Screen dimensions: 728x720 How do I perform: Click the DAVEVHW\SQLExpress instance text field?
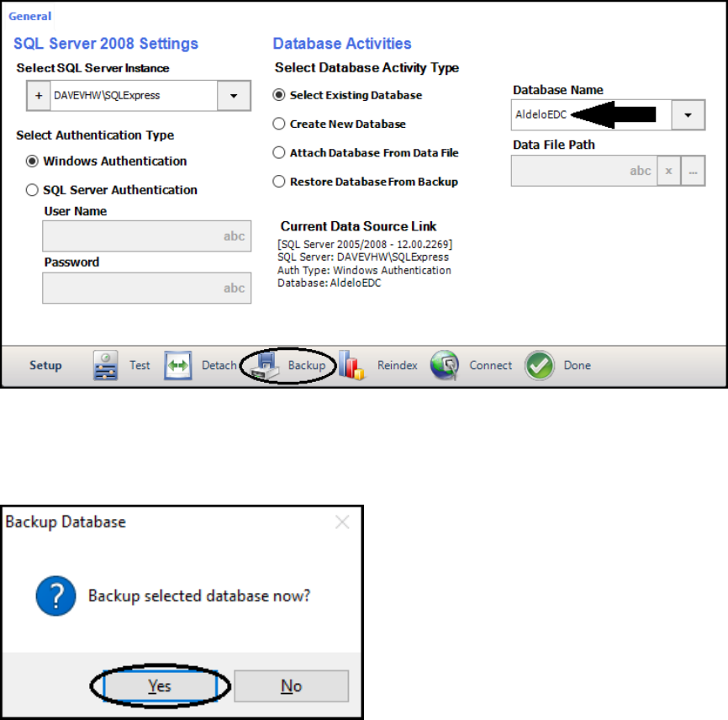134,96
